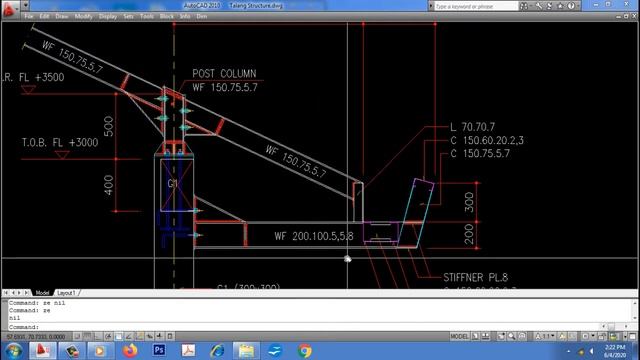Open Adobe Acrobat from the taskbar
This screenshot has width=640, height=360.
pos(188,351)
